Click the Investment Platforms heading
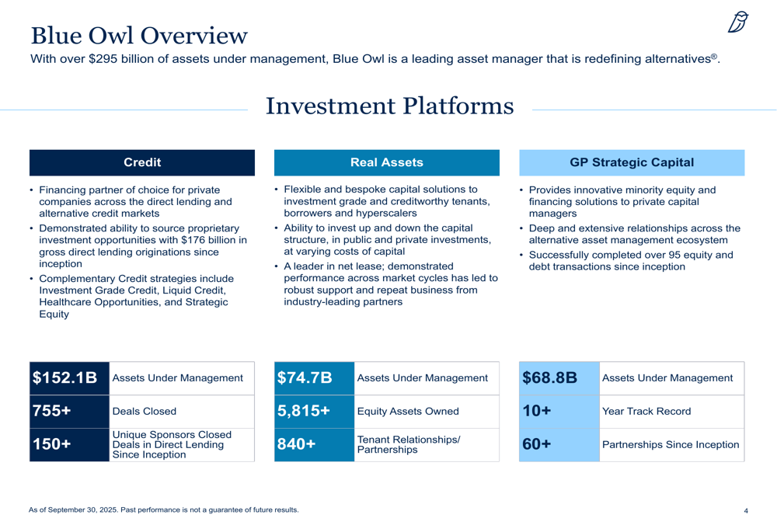Image resolution: width=777 pixels, height=532 pixels. [x=389, y=106]
